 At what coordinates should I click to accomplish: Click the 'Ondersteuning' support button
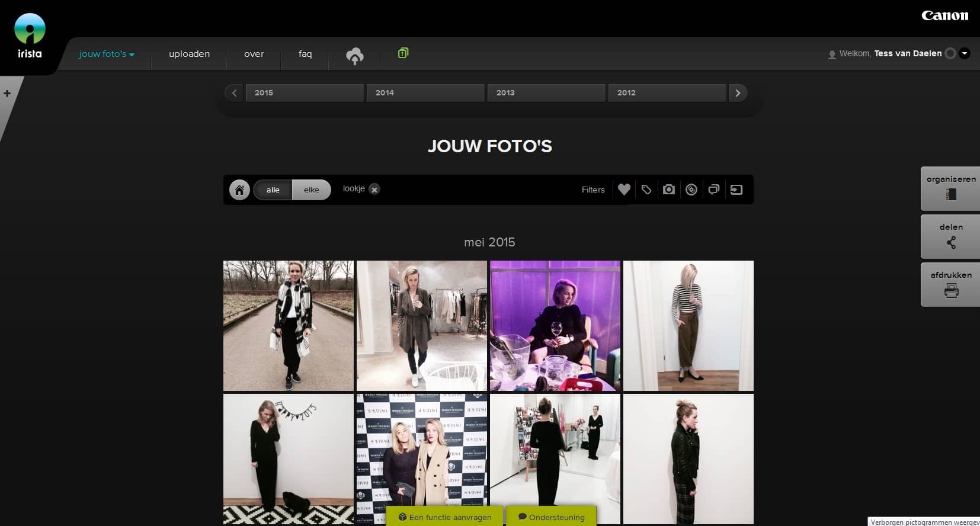pyautogui.click(x=551, y=517)
